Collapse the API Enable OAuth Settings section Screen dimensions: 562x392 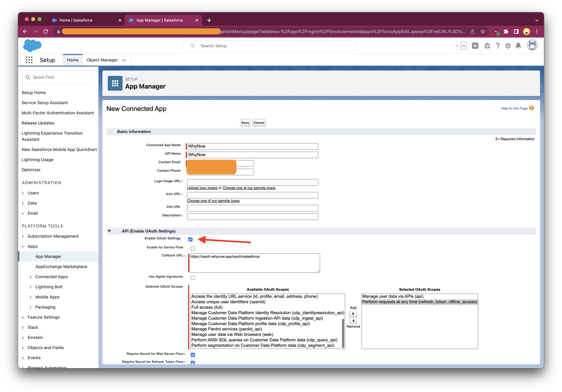tap(109, 231)
